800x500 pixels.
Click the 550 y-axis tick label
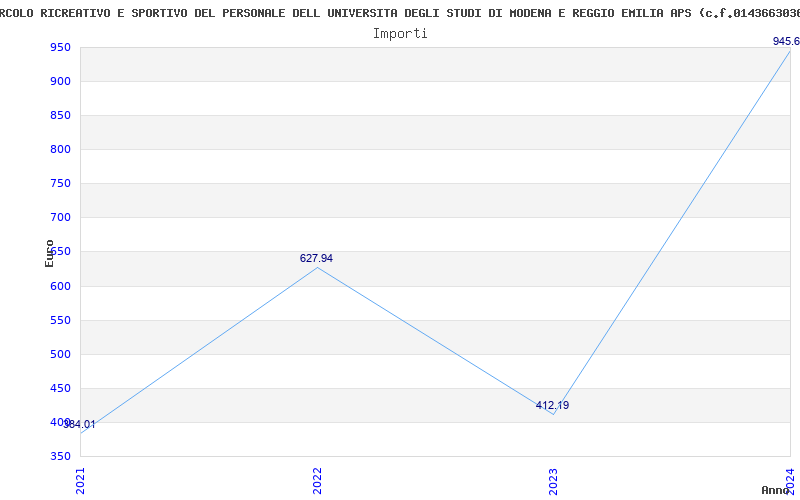pos(60,320)
